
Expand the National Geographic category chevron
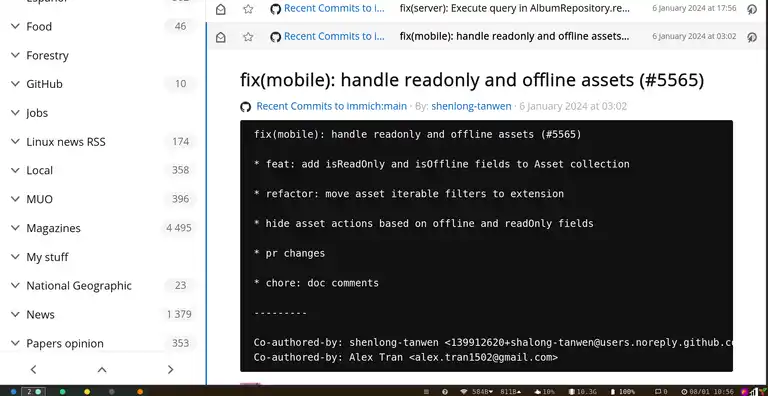(x=15, y=285)
